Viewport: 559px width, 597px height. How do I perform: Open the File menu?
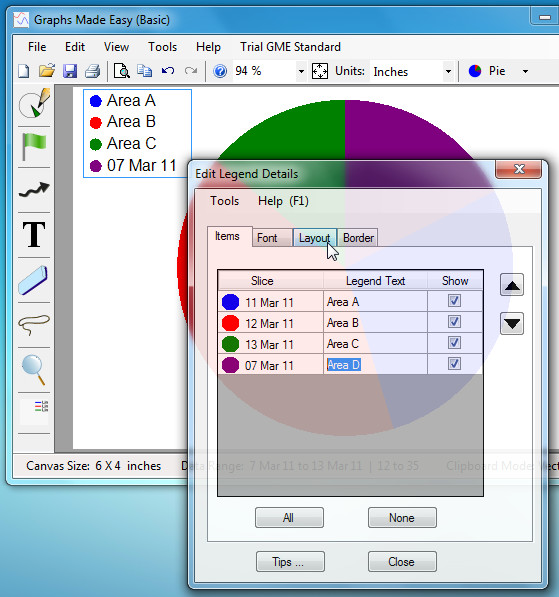(x=37, y=47)
